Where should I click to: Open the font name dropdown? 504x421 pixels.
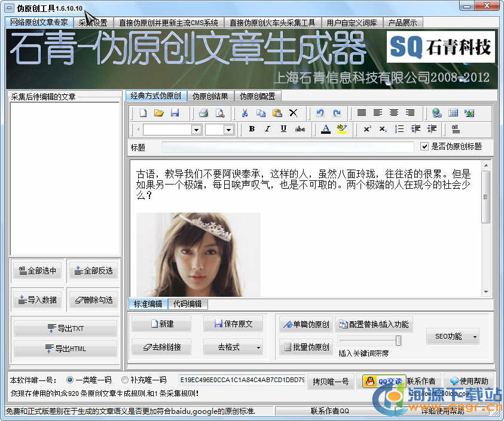[196, 130]
